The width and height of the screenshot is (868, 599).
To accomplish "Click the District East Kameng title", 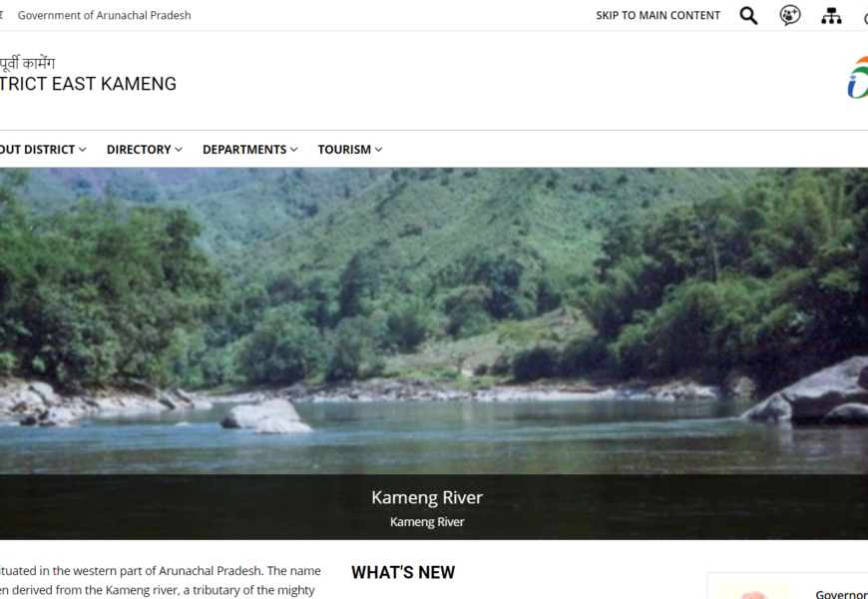I will [88, 84].
